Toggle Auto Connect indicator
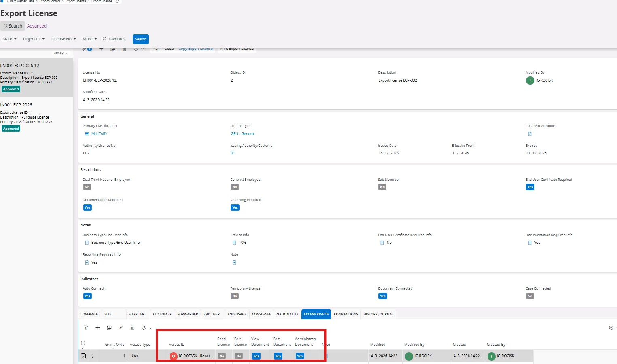Image resolution: width=617 pixels, height=364 pixels. click(87, 296)
